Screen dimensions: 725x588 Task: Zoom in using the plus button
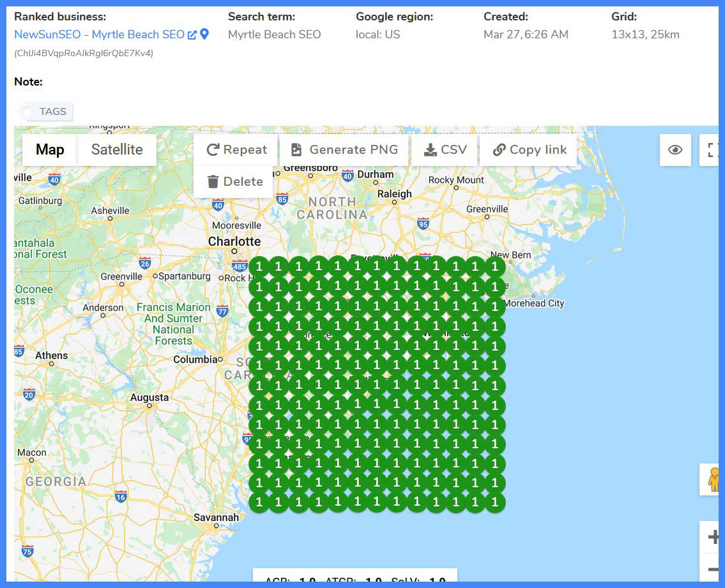tap(714, 537)
